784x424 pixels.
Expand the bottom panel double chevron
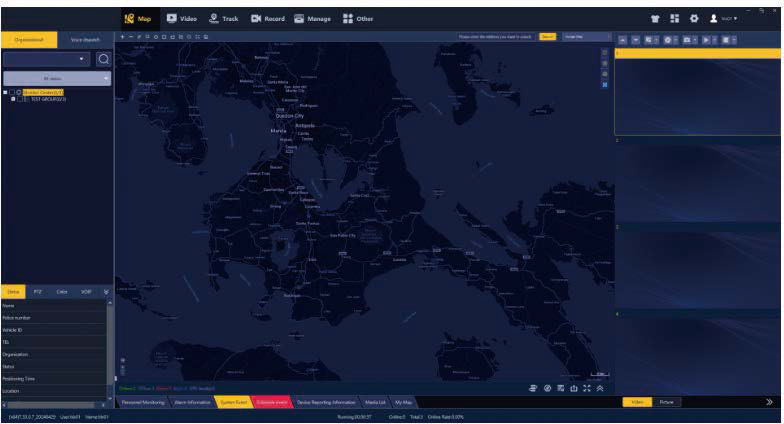point(600,388)
